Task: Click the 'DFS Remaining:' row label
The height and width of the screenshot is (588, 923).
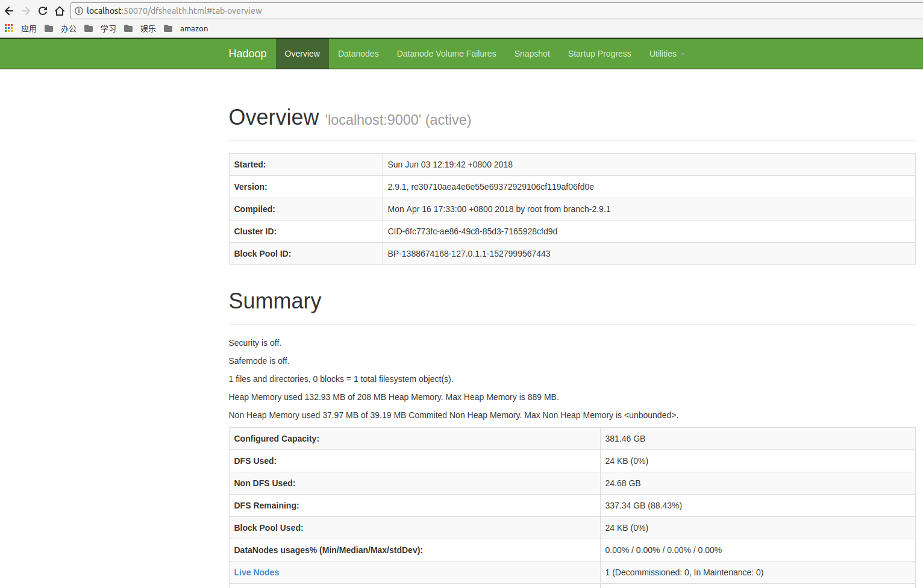Action: click(x=267, y=505)
